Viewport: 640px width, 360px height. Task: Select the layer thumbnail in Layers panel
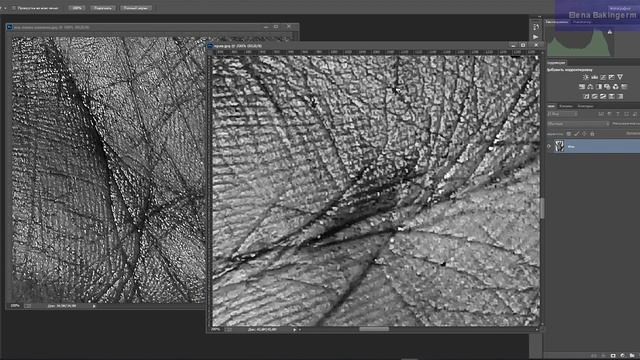click(x=560, y=146)
